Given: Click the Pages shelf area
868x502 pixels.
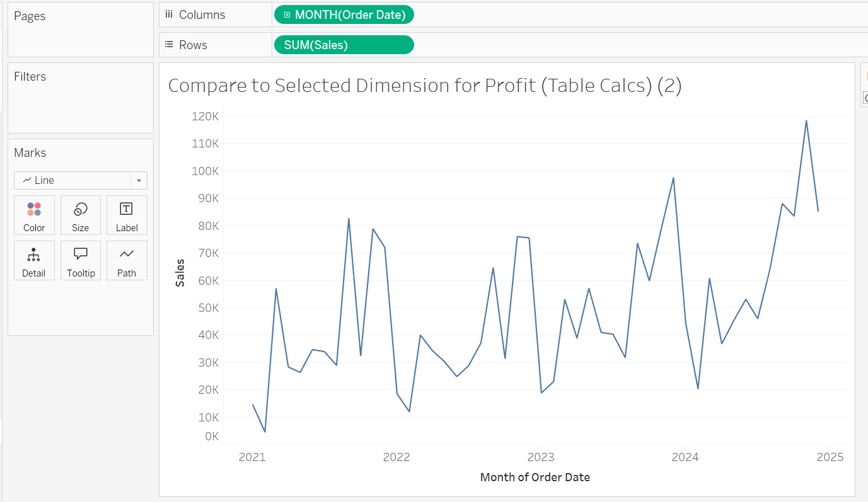Looking at the screenshot, I should coord(81,35).
